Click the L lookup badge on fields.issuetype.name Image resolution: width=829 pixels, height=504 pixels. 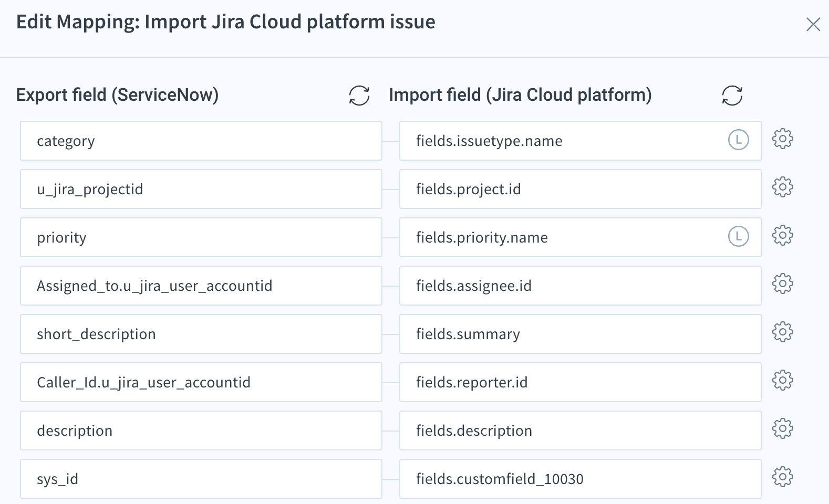pos(738,140)
